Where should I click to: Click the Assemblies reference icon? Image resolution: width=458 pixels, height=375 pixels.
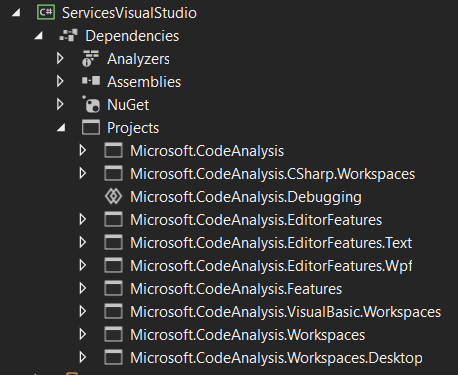[91, 81]
